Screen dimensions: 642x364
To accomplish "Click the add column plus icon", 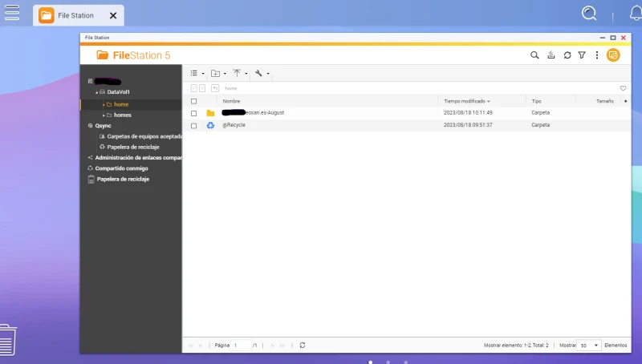I will pos(626,101).
